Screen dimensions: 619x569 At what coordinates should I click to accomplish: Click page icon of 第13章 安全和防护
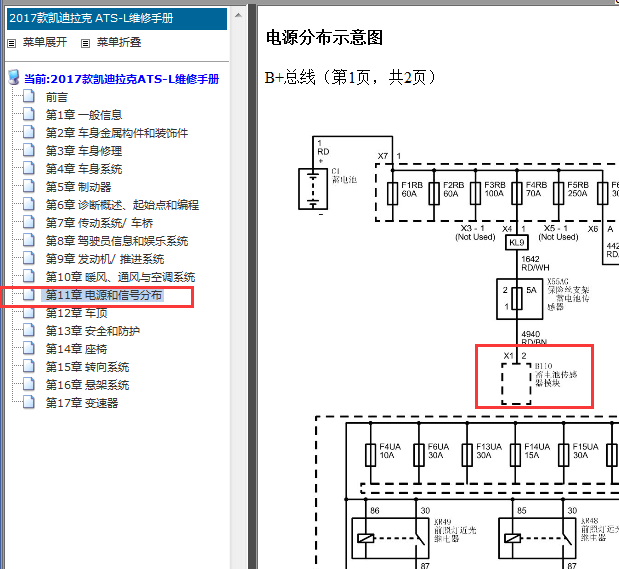click(x=28, y=330)
